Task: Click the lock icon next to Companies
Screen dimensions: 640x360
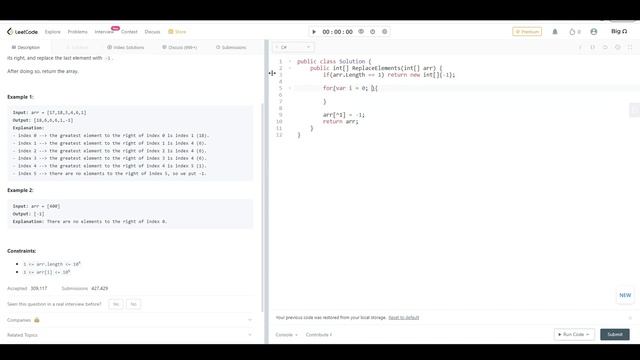Action: (x=37, y=320)
